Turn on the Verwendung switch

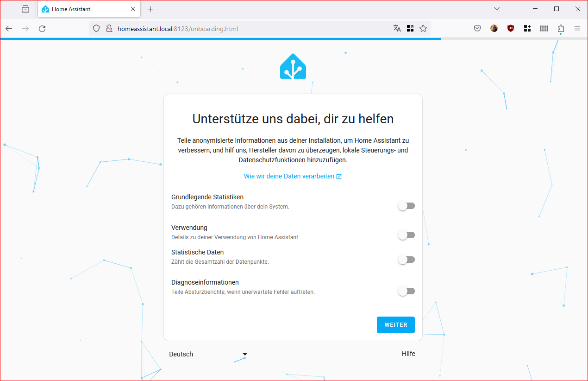coord(407,235)
